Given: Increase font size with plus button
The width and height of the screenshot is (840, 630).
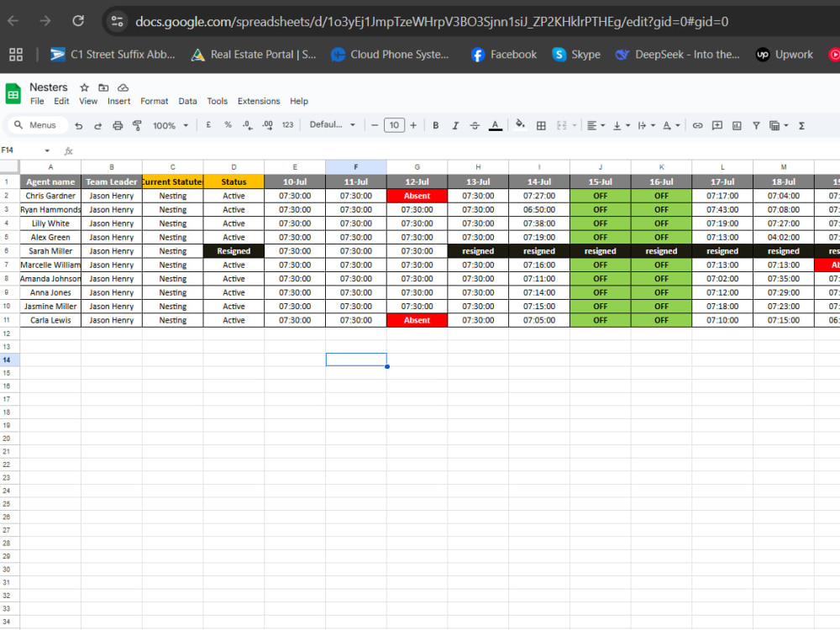Looking at the screenshot, I should coord(413,125).
